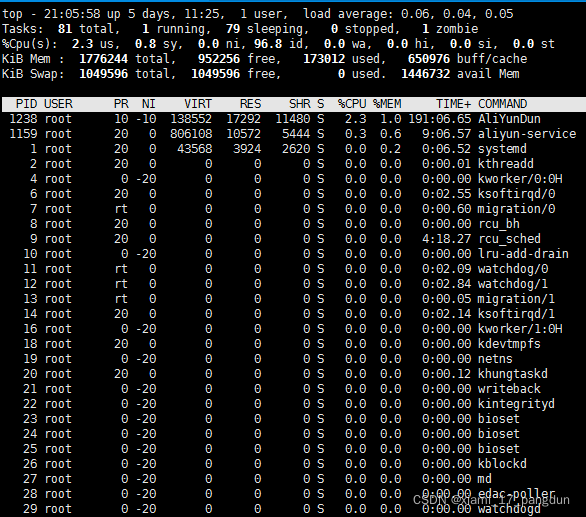
Task: Click the TIME+ column header
Action: (454, 104)
